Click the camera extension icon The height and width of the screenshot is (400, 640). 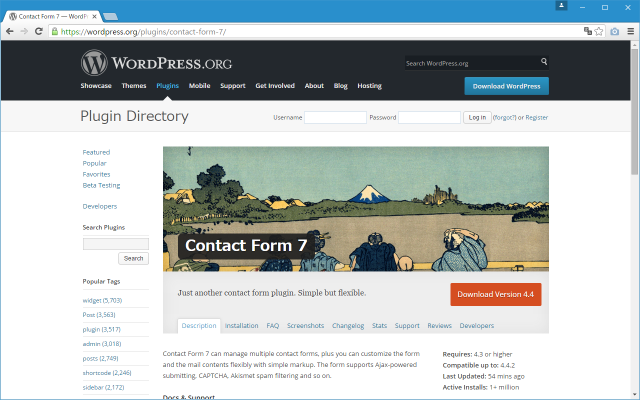pyautogui.click(x=615, y=31)
